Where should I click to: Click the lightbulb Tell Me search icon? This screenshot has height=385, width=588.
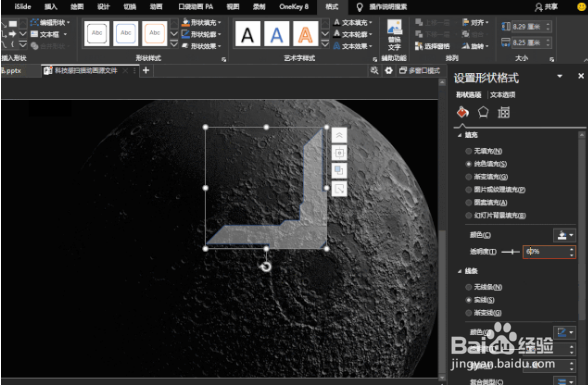click(x=359, y=7)
